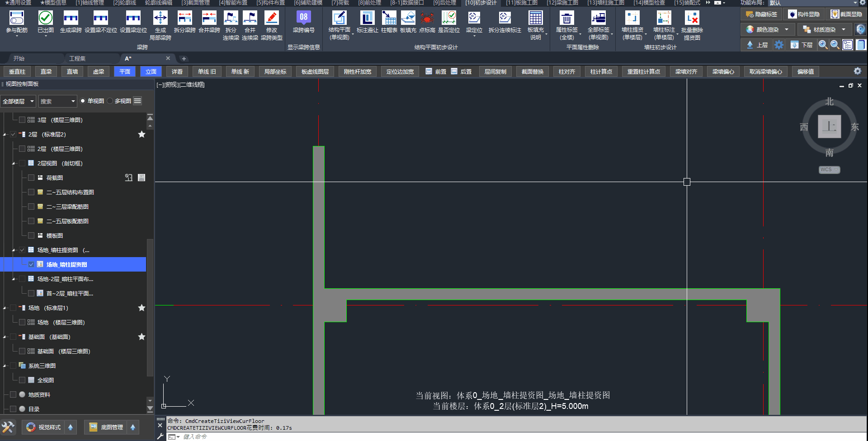Click the 层间复制 button
This screenshot has width=868, height=441.
pos(495,71)
